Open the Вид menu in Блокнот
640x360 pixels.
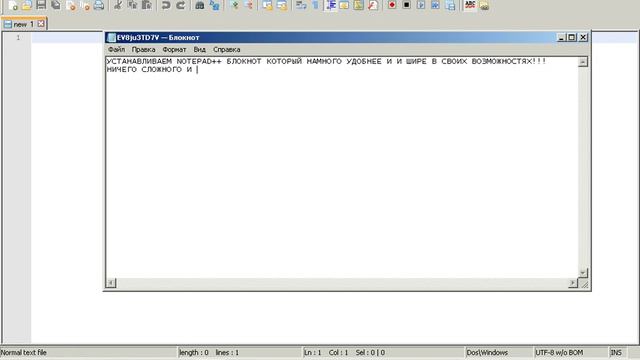point(199,49)
